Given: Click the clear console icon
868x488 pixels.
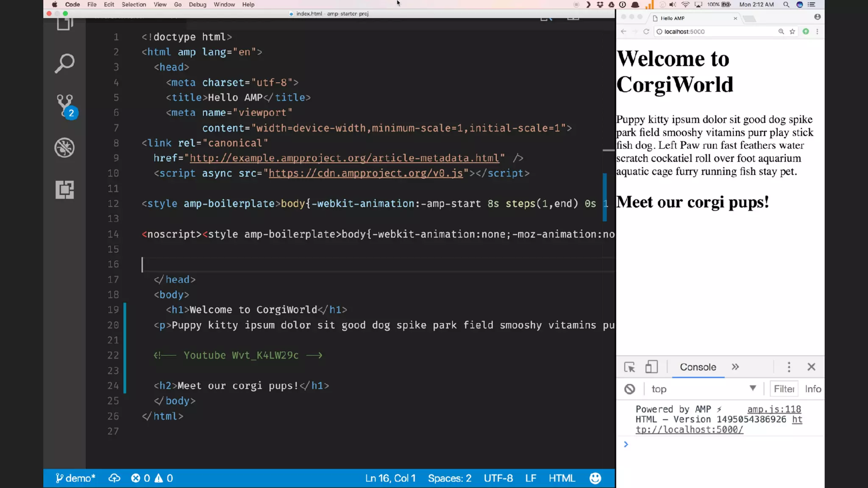Looking at the screenshot, I should pos(629,389).
